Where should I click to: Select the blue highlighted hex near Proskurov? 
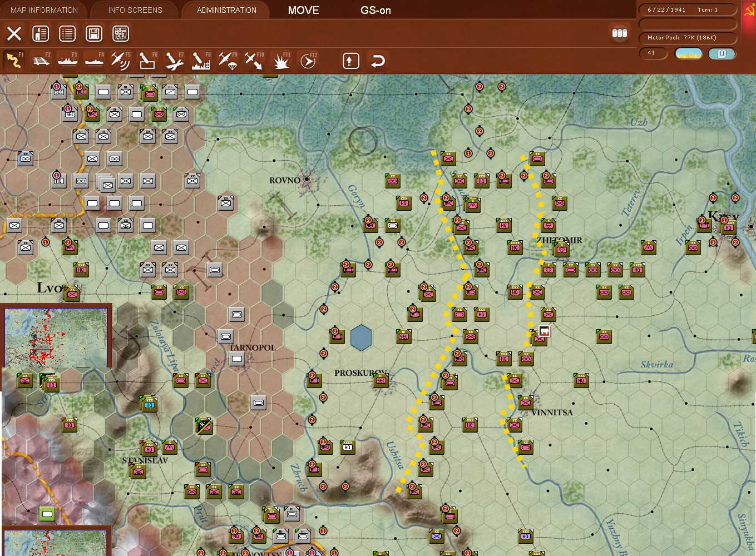pyautogui.click(x=361, y=337)
